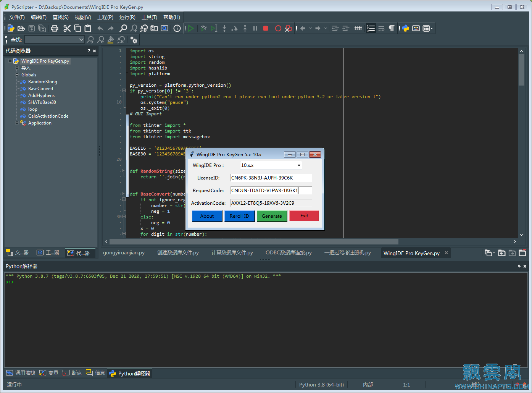Open the find text combo box dropdown
Image resolution: width=532 pixels, height=393 pixels.
coord(81,40)
